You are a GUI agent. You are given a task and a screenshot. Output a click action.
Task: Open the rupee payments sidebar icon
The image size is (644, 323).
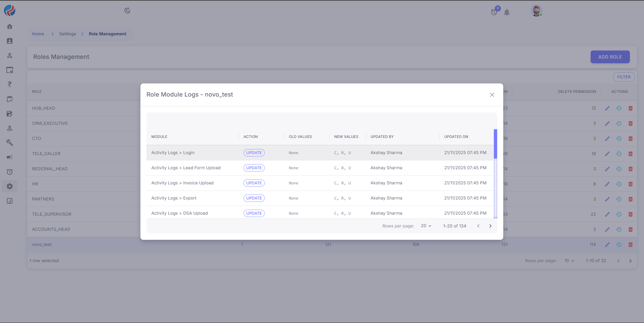pyautogui.click(x=10, y=84)
